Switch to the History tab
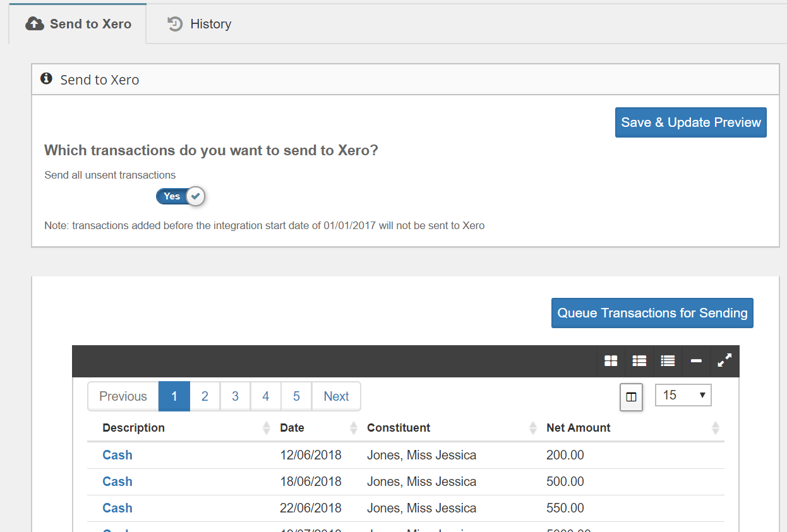 coord(199,24)
